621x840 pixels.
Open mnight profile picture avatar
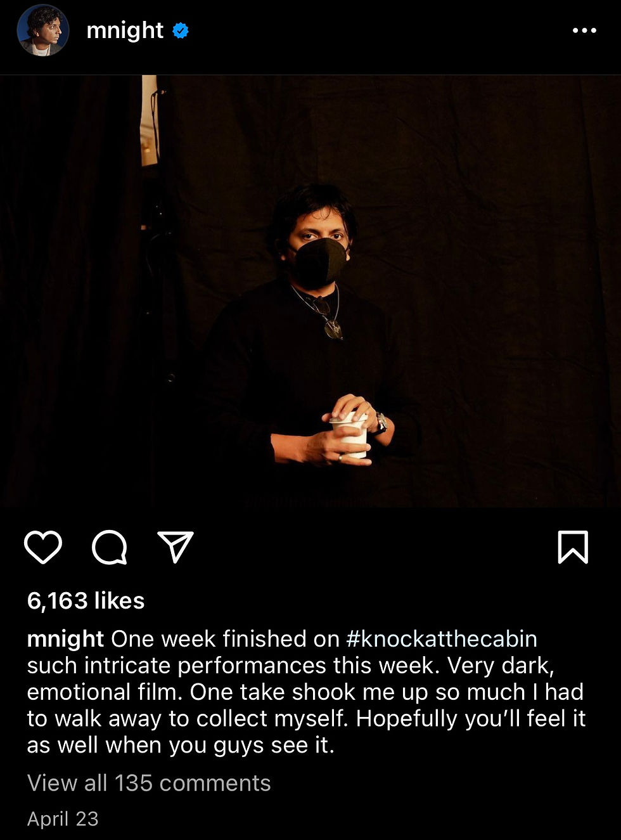42,30
